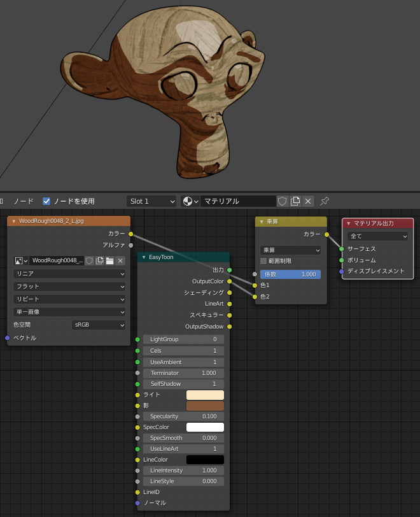Click the Specularity value field
This screenshot has width=420, height=517.
click(184, 416)
